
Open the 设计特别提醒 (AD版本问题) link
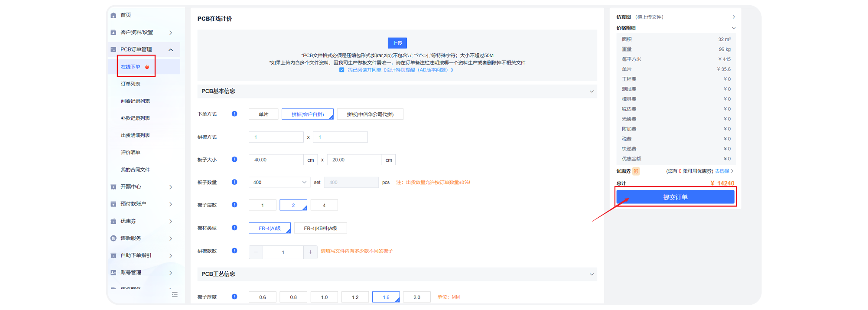click(418, 70)
